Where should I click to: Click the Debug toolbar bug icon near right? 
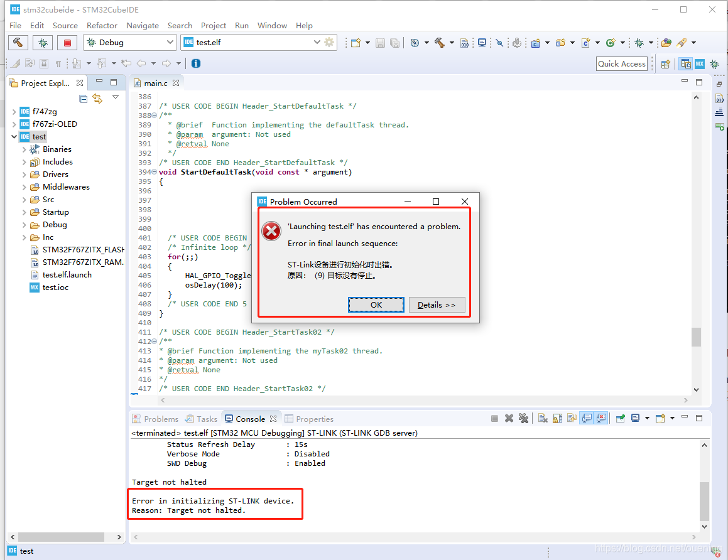(x=639, y=43)
